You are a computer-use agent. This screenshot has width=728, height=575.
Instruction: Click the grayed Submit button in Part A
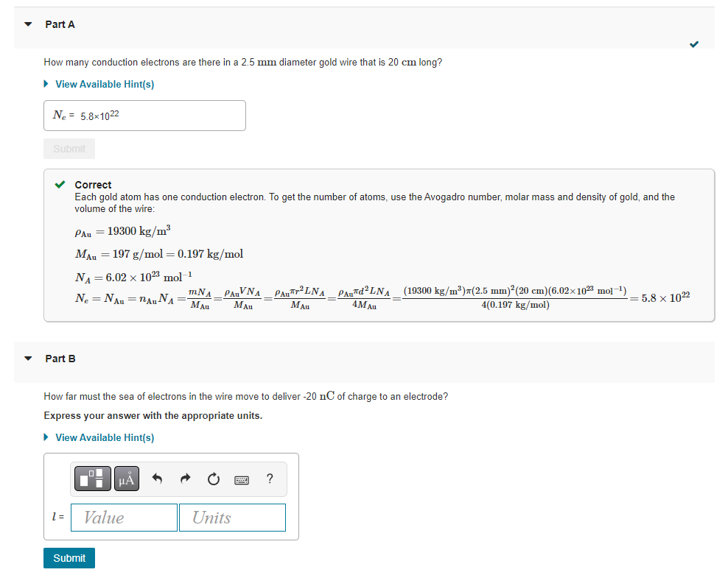coord(69,148)
